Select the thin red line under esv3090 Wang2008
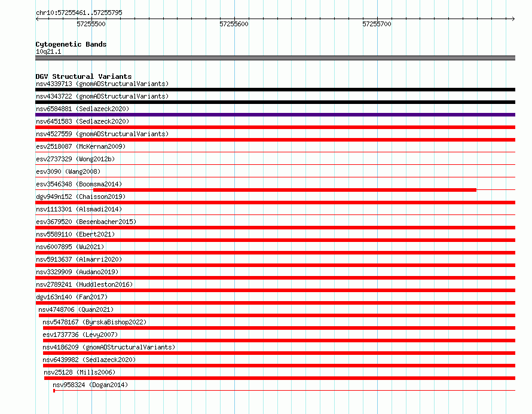 click(275, 177)
